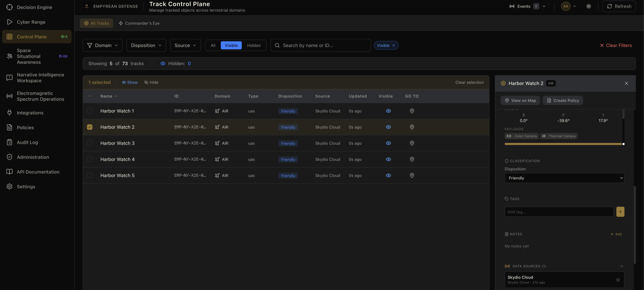Open Electromagnetic Spectrum Operations icon
644x290 pixels.
tap(9, 96)
